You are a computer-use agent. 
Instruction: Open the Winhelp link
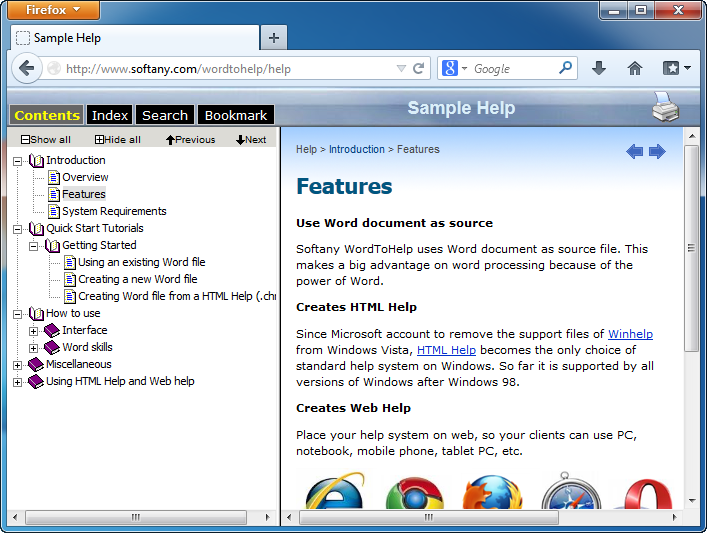coord(630,334)
